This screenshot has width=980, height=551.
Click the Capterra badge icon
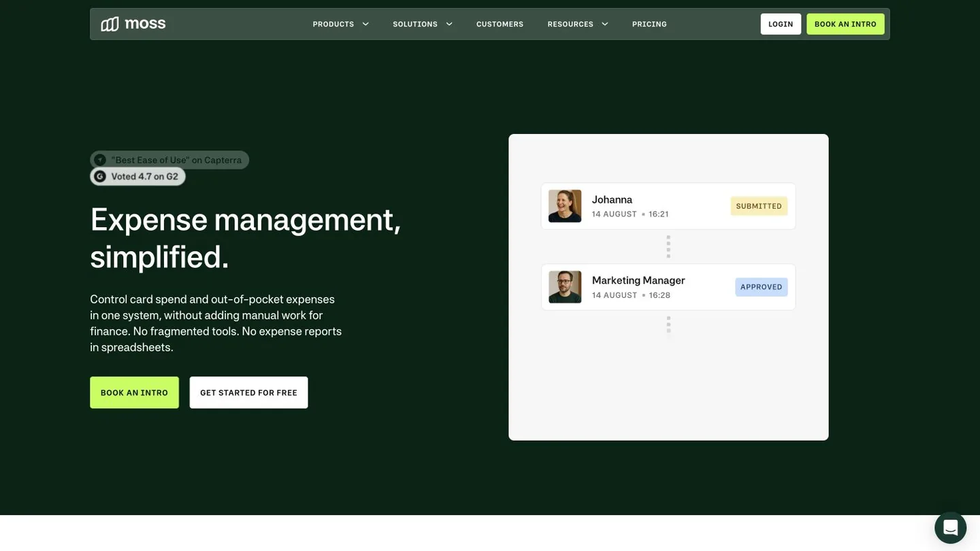100,160
